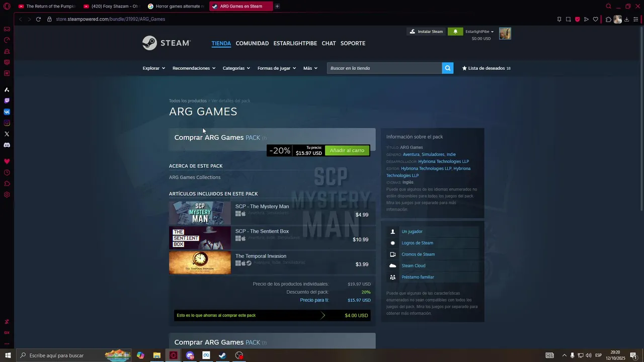
Task: Open the sidebar settings gear icon
Action: (7, 195)
